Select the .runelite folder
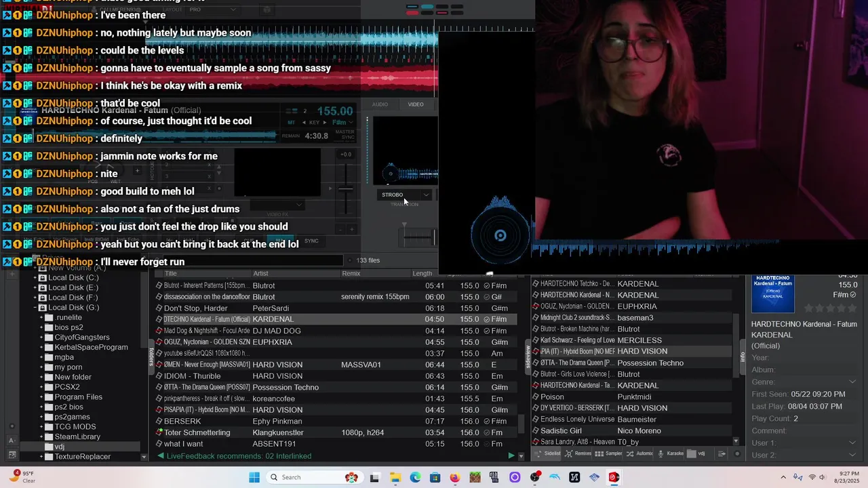Viewport: 868px width, 488px height. click(x=68, y=317)
